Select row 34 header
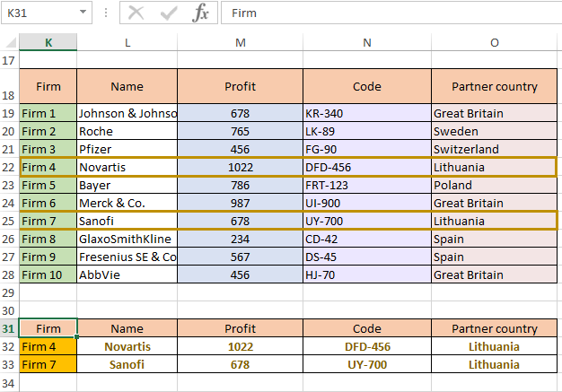 [9, 383]
